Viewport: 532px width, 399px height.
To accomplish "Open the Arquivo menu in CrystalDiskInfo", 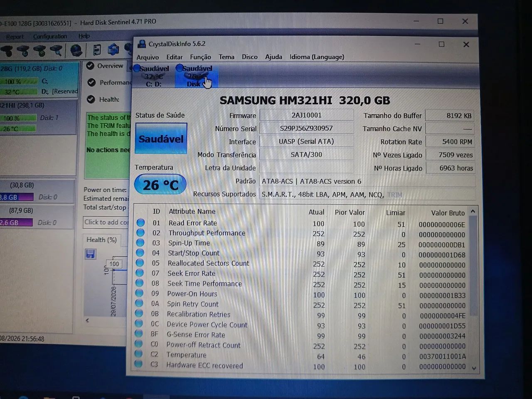I will click(x=148, y=57).
